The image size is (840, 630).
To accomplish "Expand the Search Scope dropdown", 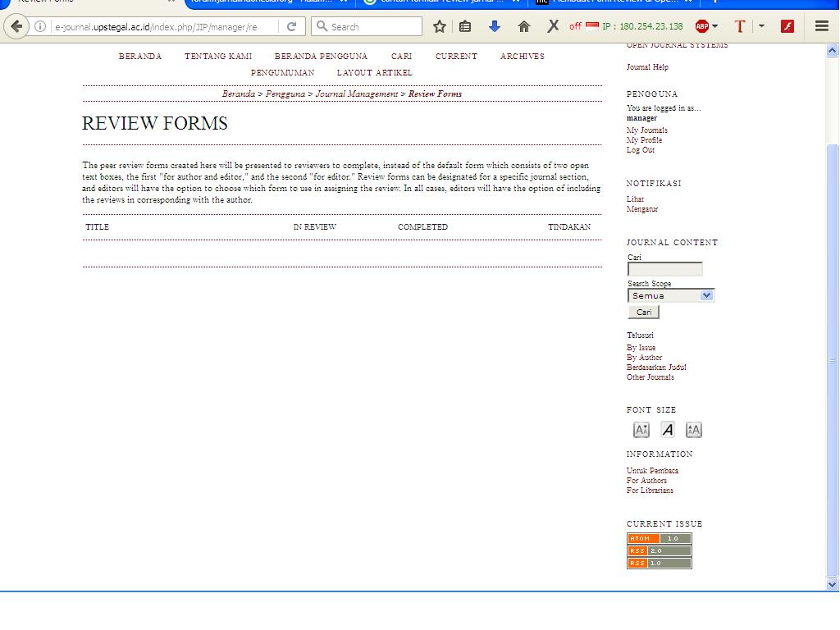I will [671, 295].
